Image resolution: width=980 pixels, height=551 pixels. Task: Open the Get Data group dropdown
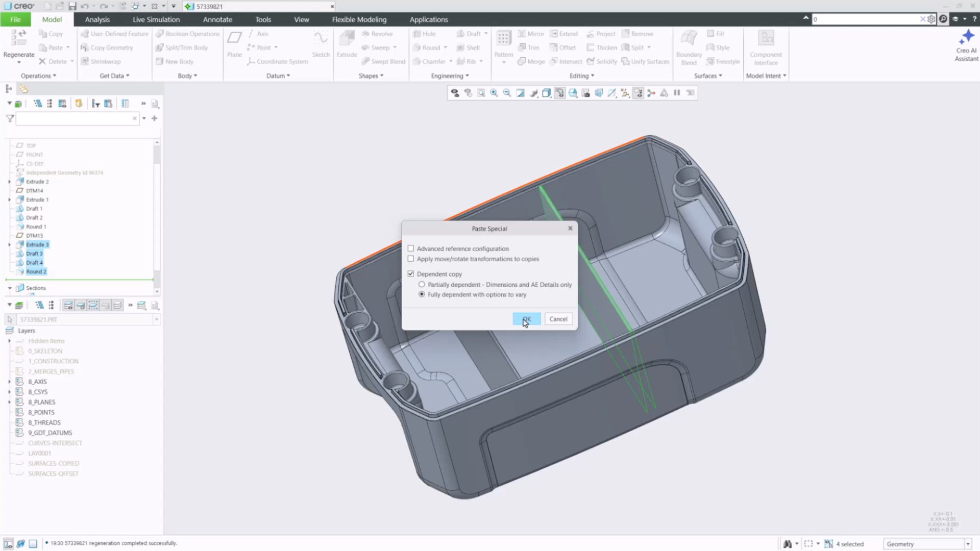click(114, 76)
